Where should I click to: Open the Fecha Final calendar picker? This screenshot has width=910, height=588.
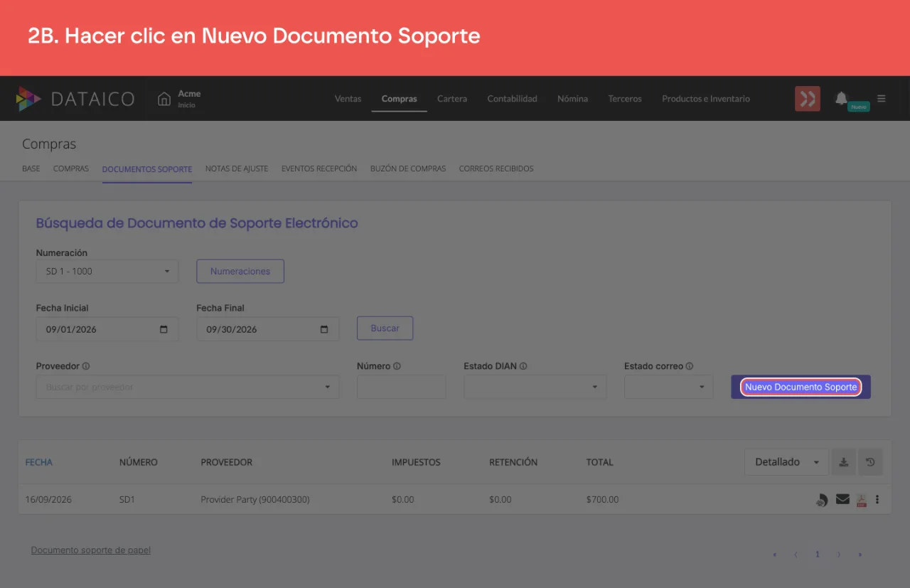(324, 329)
